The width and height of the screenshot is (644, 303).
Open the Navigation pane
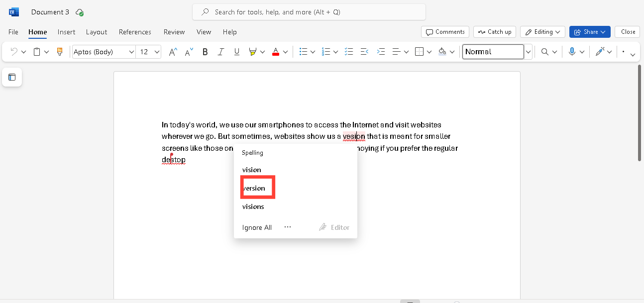click(12, 77)
